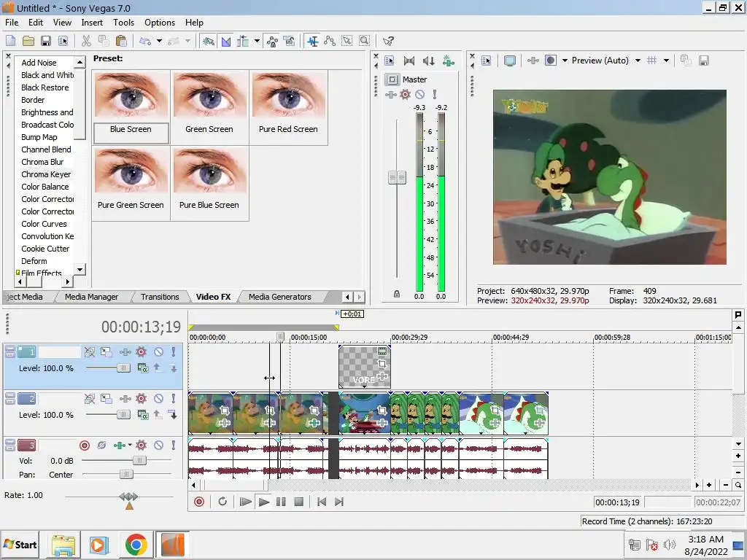
Task: Select the selection edit tool
Action: (347, 41)
